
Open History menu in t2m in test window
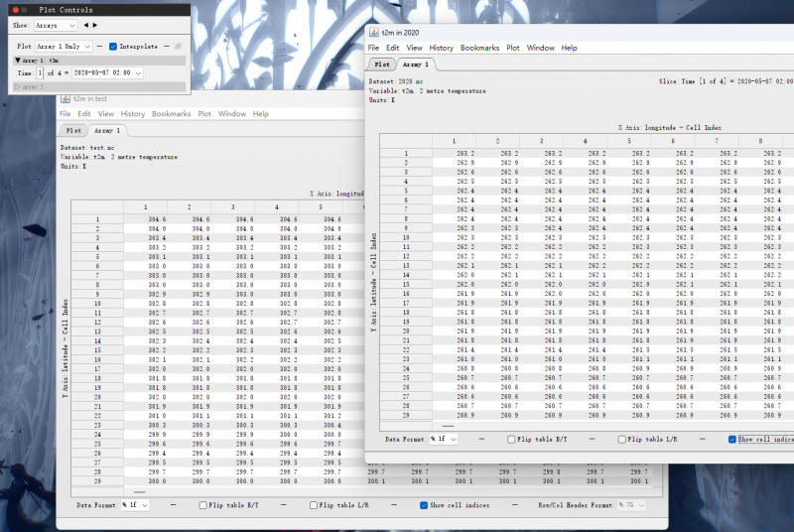coord(132,114)
